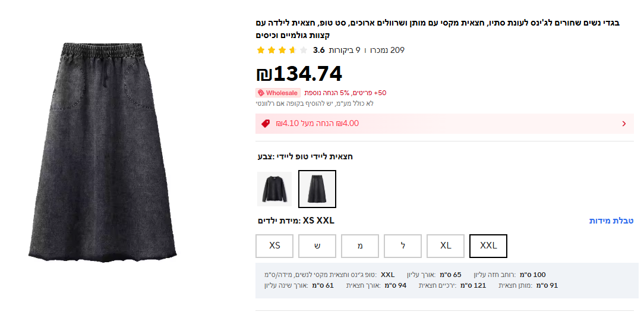Screen dimensions: 644x324
Task: Select size XS
Action: point(274,246)
